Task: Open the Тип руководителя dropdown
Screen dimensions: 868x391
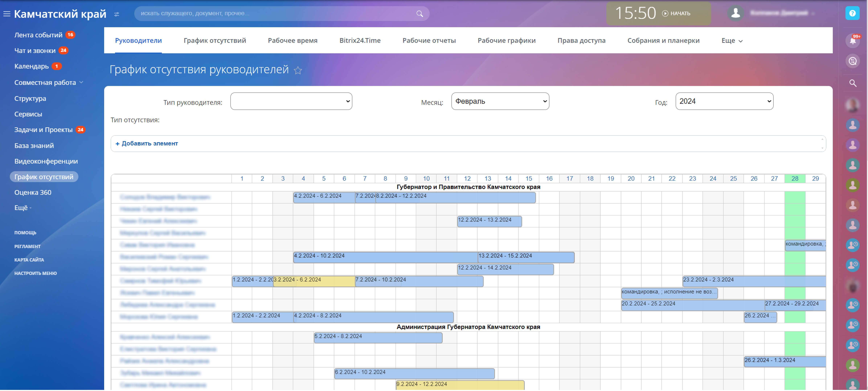Action: coord(291,101)
